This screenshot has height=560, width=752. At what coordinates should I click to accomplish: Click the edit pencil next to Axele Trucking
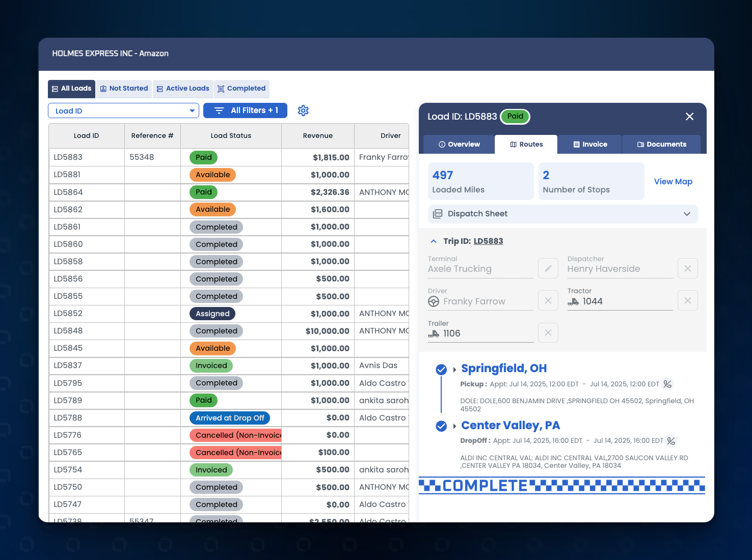click(548, 268)
